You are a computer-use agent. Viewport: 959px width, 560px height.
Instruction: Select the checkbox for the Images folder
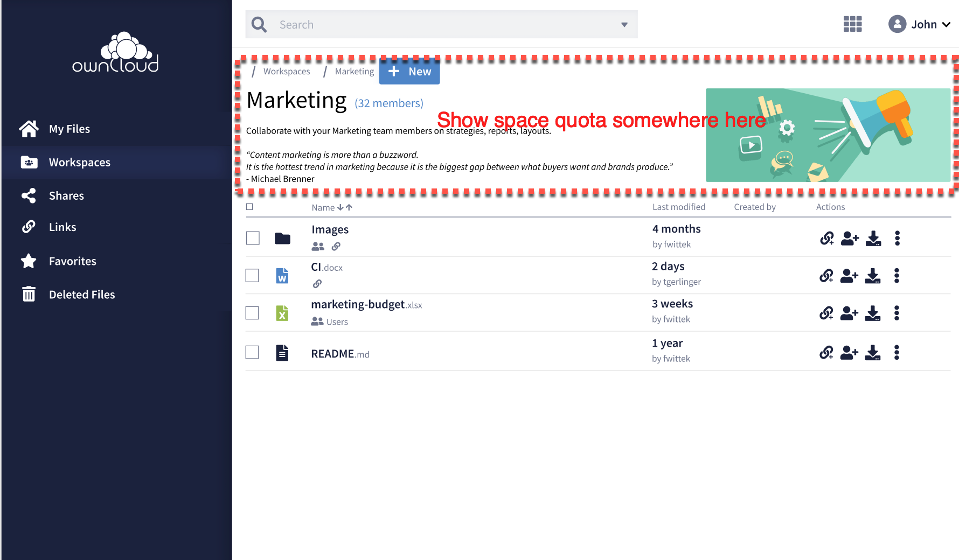coord(252,237)
